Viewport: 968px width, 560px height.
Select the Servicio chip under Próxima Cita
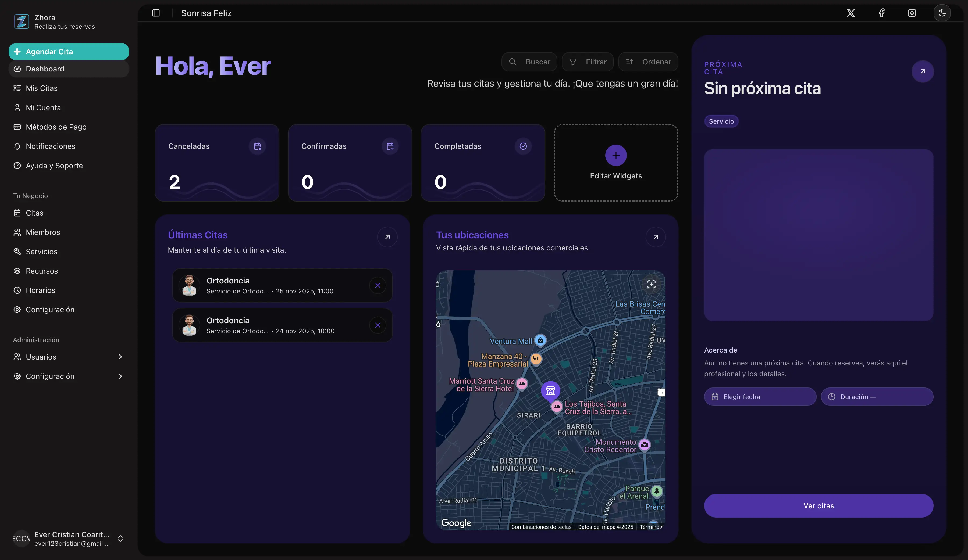[721, 121]
